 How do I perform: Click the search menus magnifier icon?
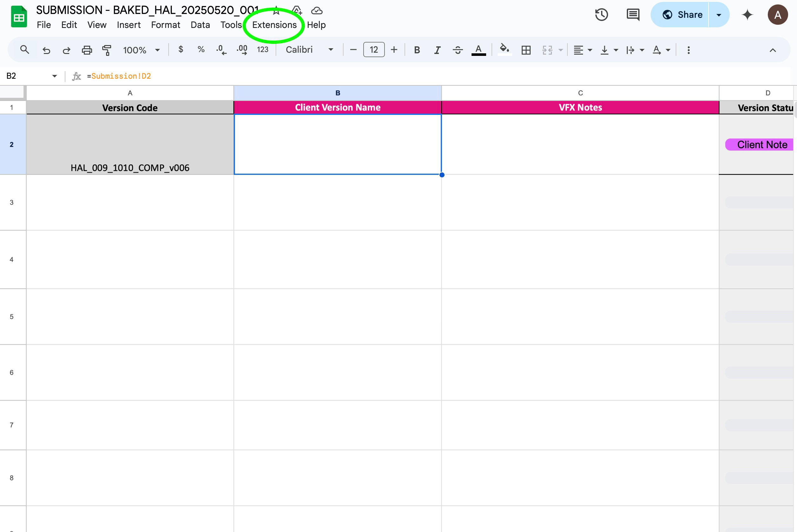point(24,50)
